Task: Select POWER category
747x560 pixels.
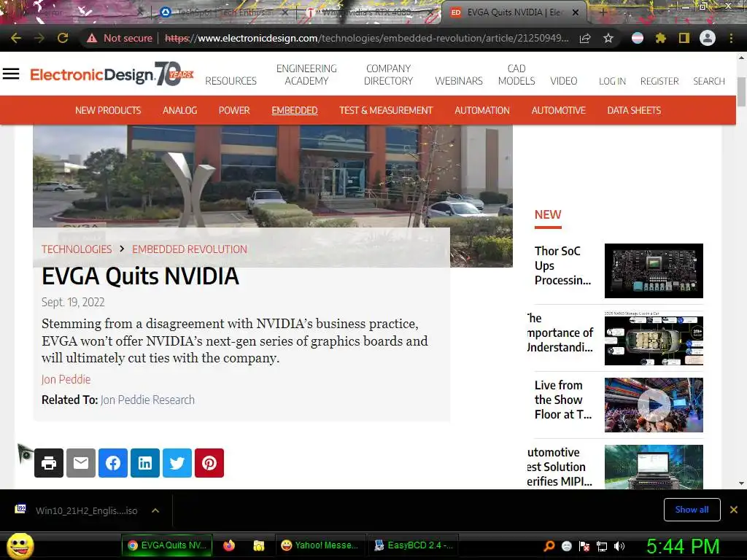Action: (x=234, y=111)
